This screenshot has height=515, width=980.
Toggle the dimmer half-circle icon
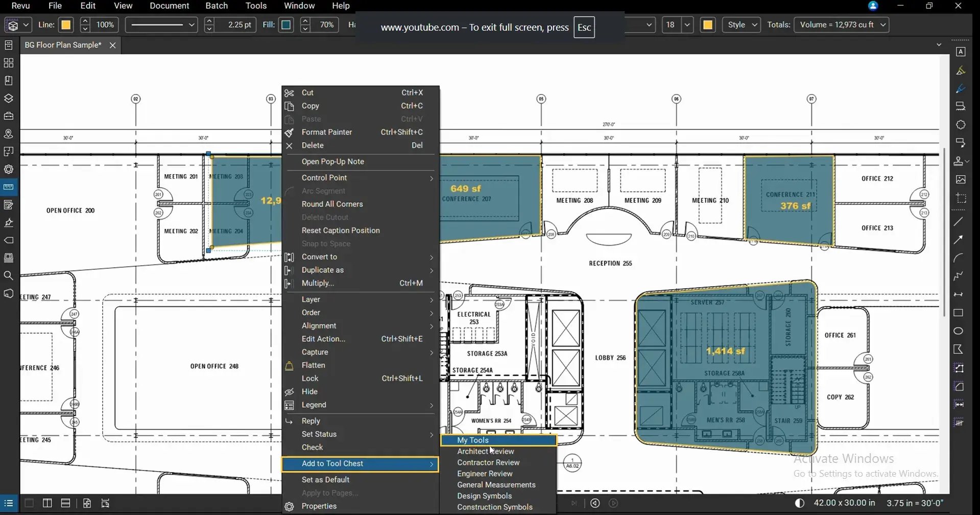[x=800, y=503]
